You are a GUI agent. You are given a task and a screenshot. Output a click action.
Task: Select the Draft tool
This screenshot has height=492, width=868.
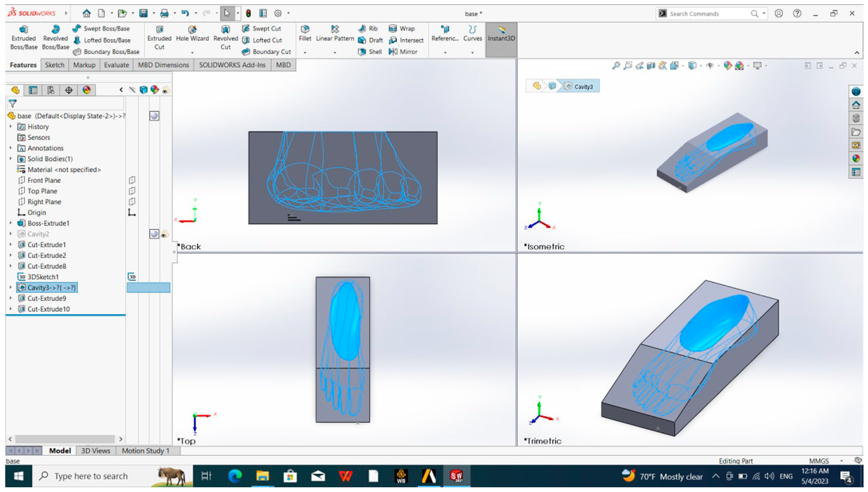371,40
